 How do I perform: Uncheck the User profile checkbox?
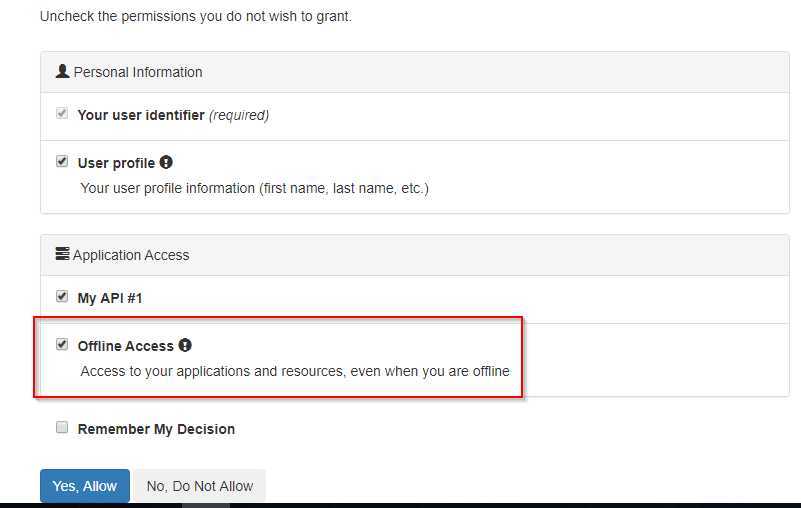(62, 161)
